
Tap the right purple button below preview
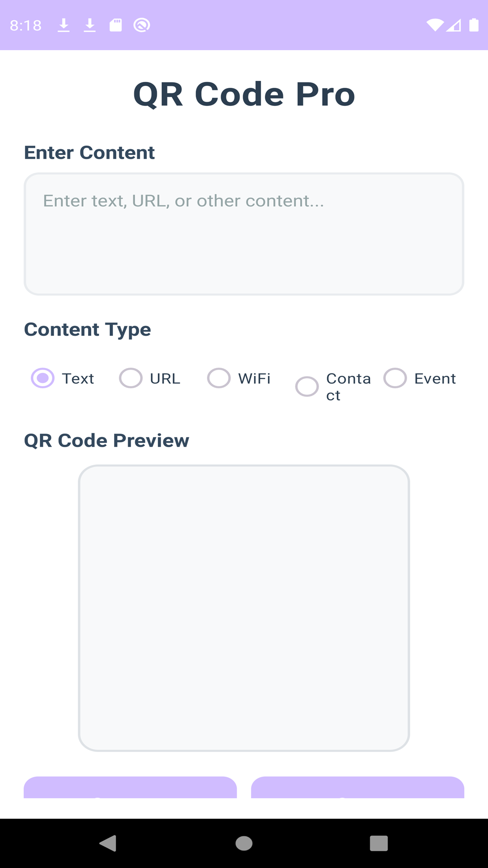click(x=357, y=788)
